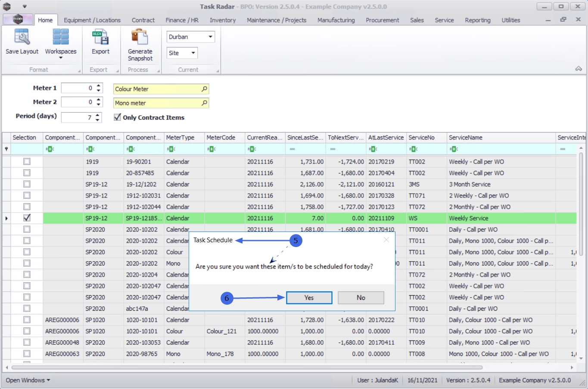Click the Save Layout icon
The height and width of the screenshot is (389, 588).
22,37
